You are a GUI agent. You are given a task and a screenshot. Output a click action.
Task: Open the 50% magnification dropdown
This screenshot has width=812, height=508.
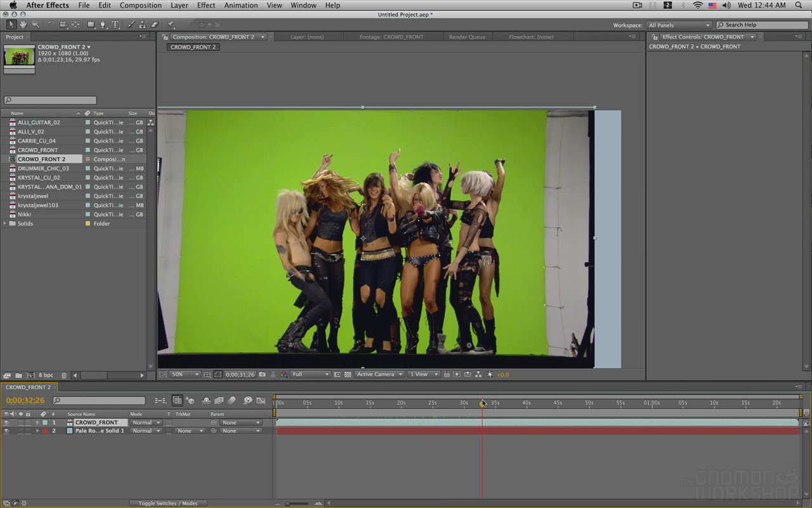[x=185, y=375]
